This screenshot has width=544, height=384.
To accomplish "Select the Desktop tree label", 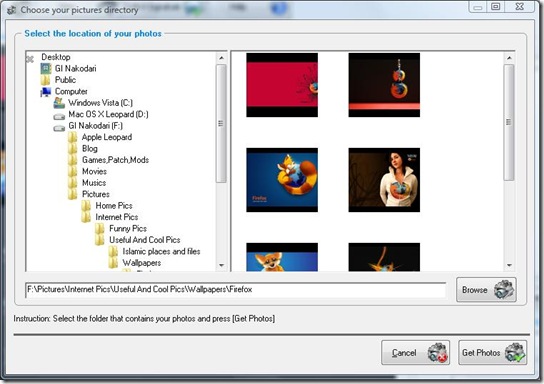I will click(x=56, y=57).
